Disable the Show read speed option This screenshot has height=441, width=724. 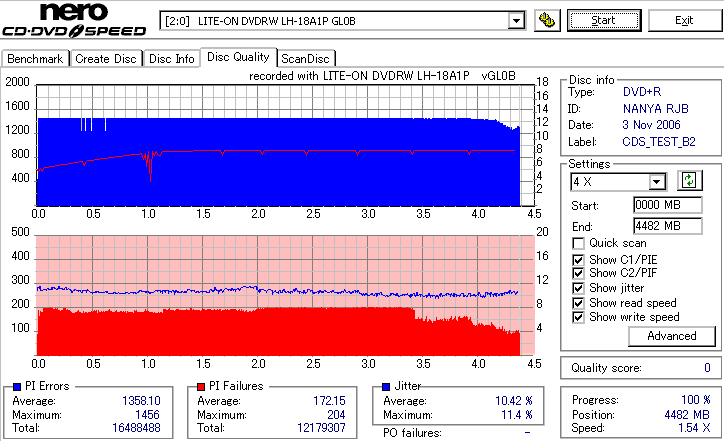coord(578,303)
